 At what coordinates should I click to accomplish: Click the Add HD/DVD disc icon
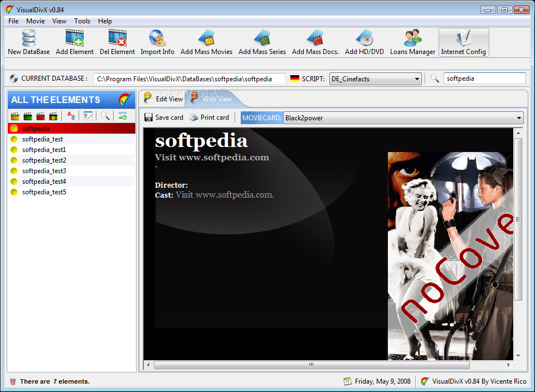click(364, 38)
